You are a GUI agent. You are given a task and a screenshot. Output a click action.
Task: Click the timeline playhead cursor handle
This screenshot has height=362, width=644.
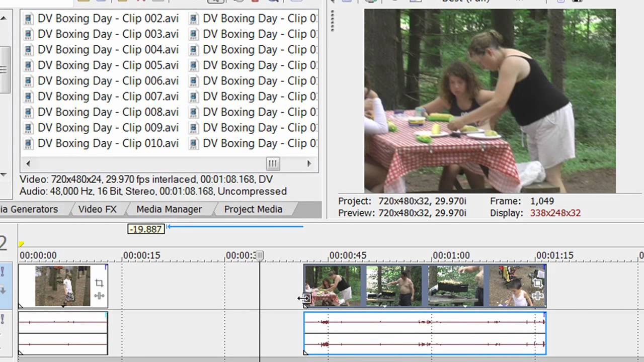click(260, 256)
